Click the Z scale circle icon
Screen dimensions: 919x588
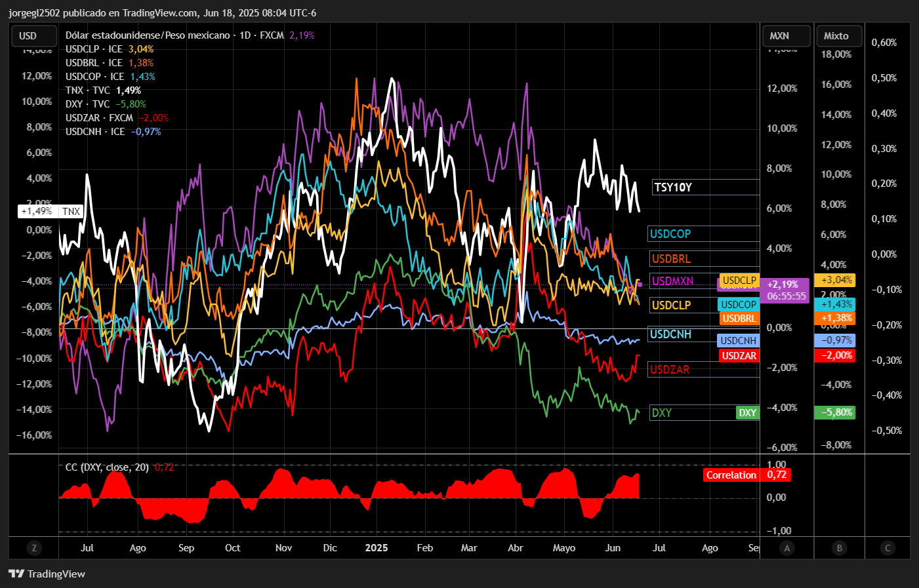tap(34, 548)
